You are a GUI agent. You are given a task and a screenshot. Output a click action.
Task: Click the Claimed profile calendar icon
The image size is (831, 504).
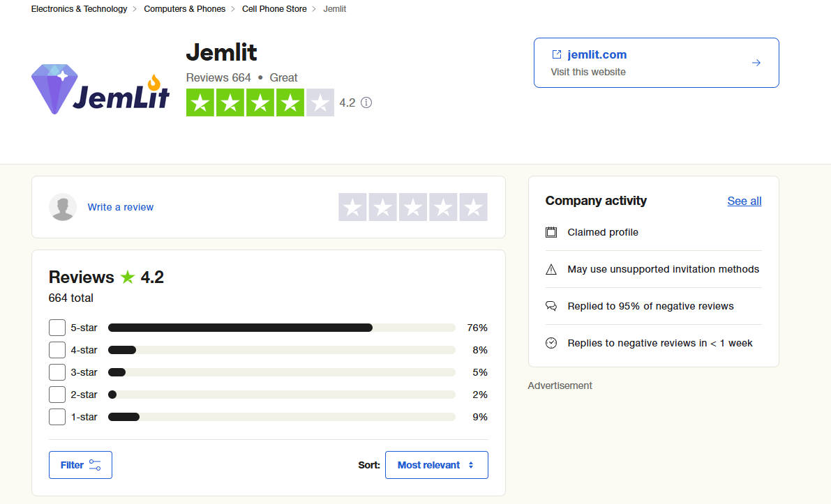tap(551, 232)
